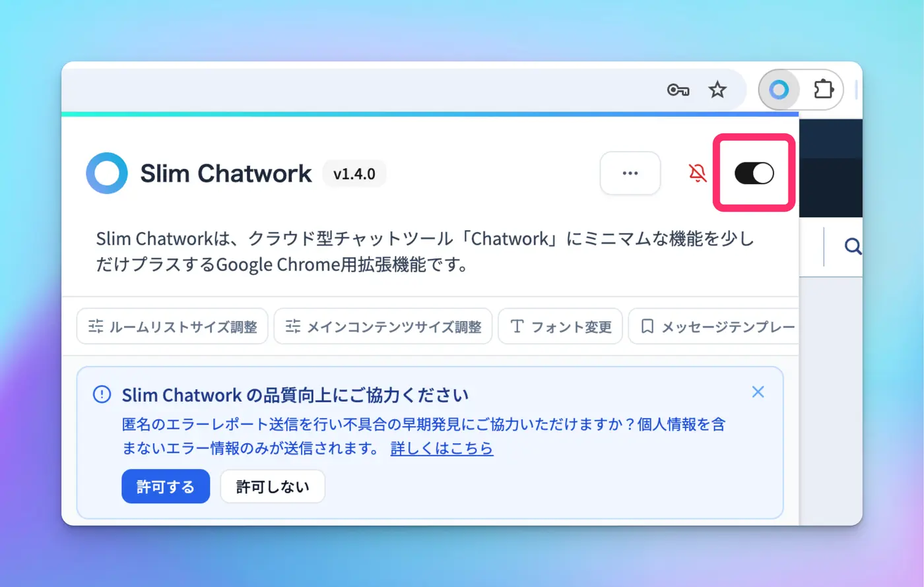Click the 許可しない button

coord(273,487)
